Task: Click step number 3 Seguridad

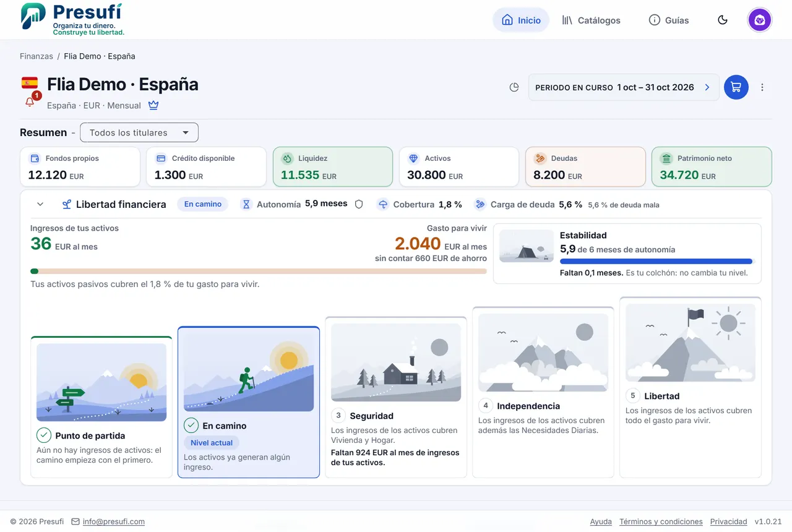Action: click(338, 415)
